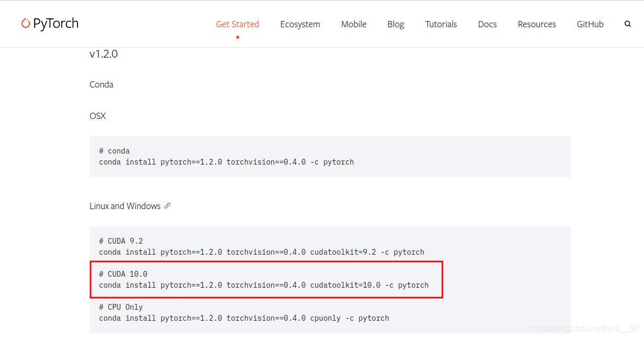644x338 pixels.
Task: Click the OSX heading text
Action: pos(98,116)
